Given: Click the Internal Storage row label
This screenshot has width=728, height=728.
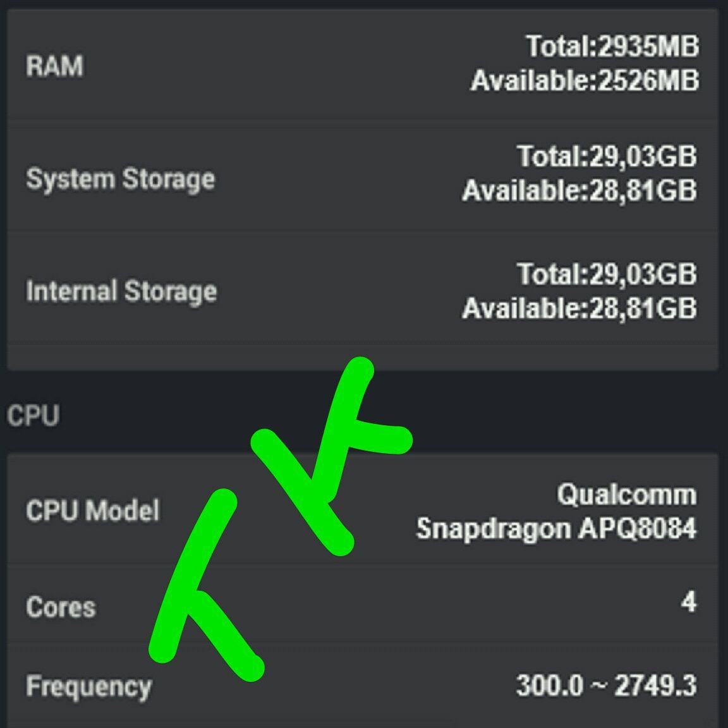Looking at the screenshot, I should tap(121, 291).
